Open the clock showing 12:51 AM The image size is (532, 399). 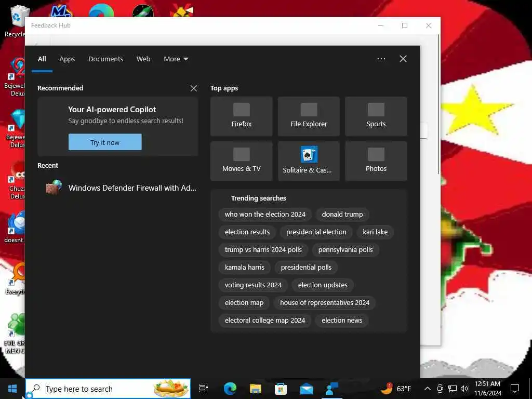(x=487, y=389)
